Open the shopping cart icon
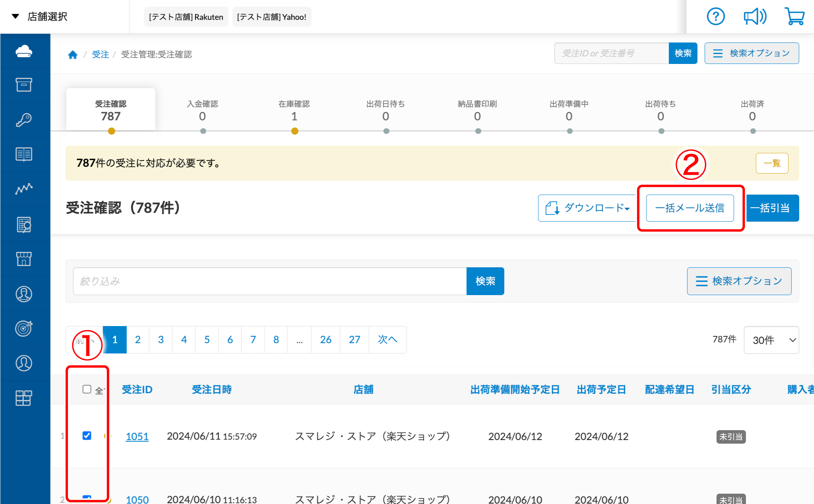The width and height of the screenshot is (814, 504). pos(795,17)
